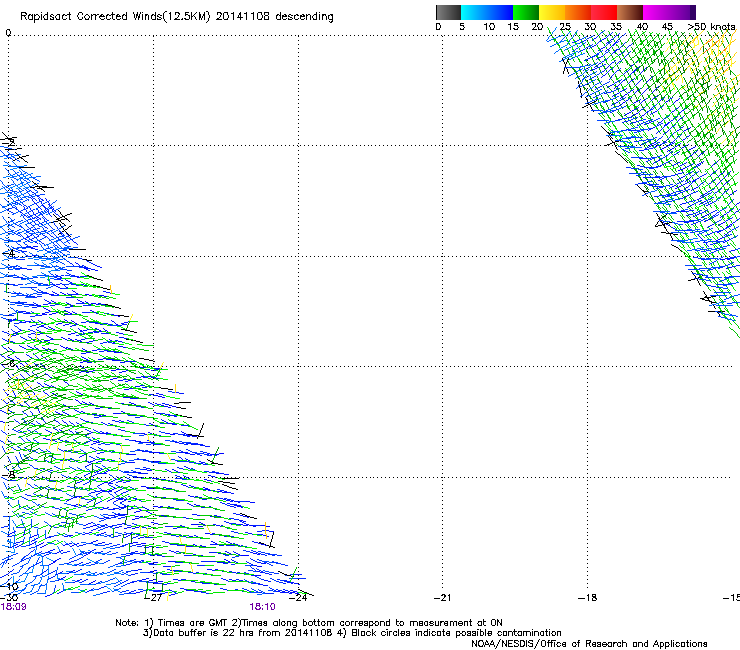The image size is (740, 650).
Task: Click the chart title 'Rapidsact Corrected Winds(12.5KM)'
Action: pyautogui.click(x=115, y=17)
